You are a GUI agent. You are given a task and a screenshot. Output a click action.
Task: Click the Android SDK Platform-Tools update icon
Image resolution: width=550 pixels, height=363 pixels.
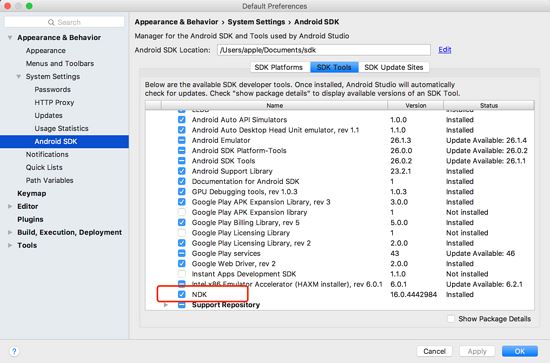(x=181, y=150)
